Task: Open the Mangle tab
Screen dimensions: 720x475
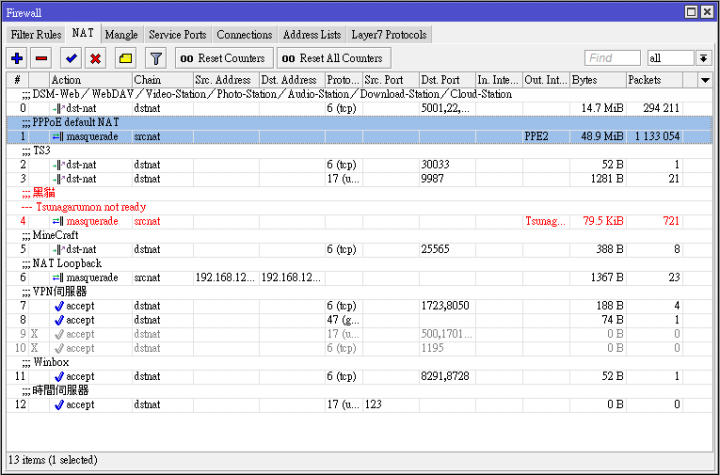Action: [120, 34]
